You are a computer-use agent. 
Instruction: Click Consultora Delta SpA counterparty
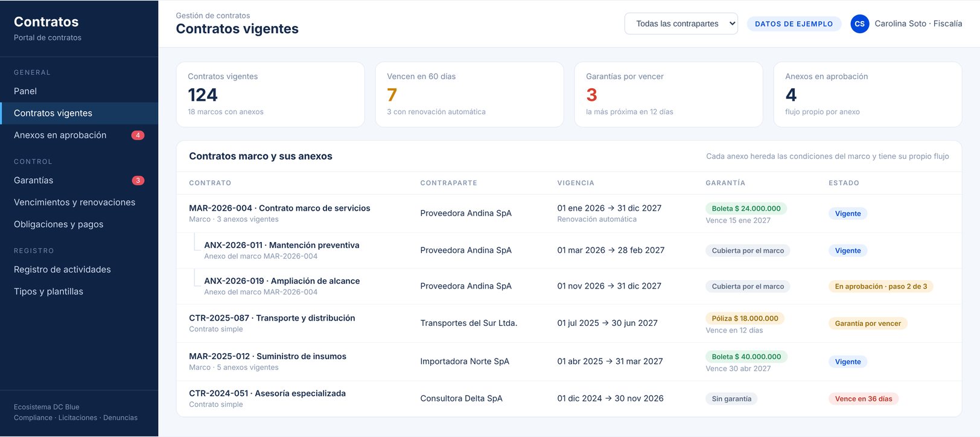point(462,398)
